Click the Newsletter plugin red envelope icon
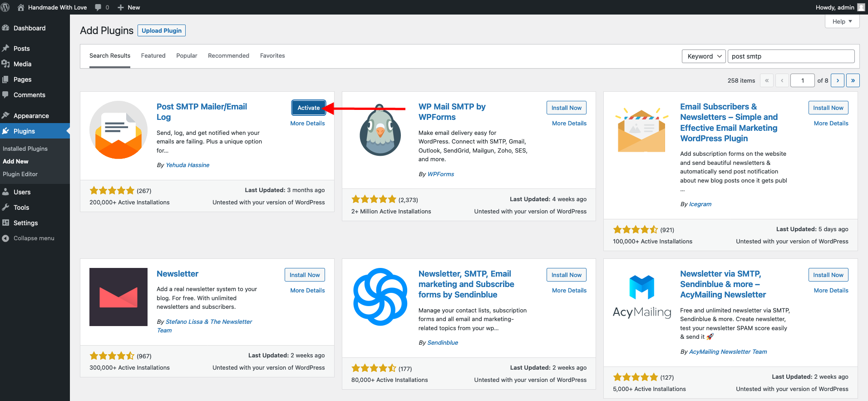The height and width of the screenshot is (401, 868). (x=118, y=297)
